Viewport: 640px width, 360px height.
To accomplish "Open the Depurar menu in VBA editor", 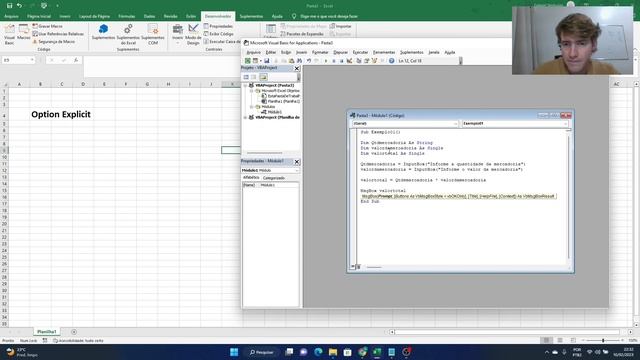I will [340, 52].
